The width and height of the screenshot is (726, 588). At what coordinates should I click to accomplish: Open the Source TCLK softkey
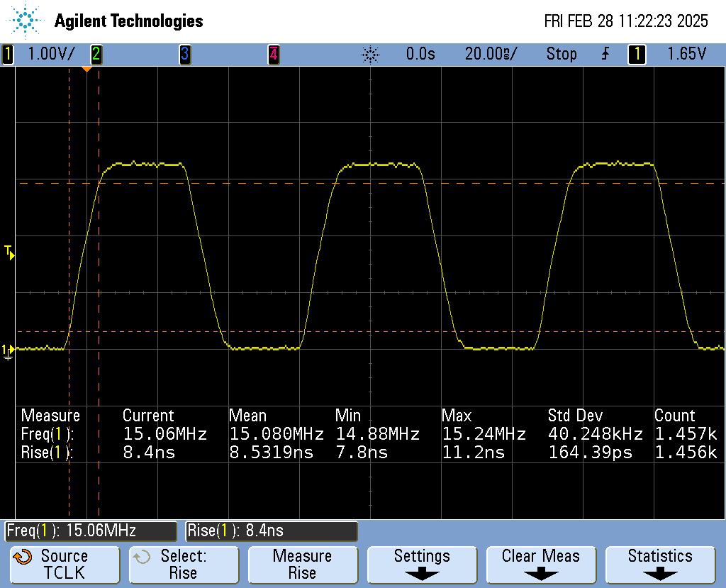(65, 565)
